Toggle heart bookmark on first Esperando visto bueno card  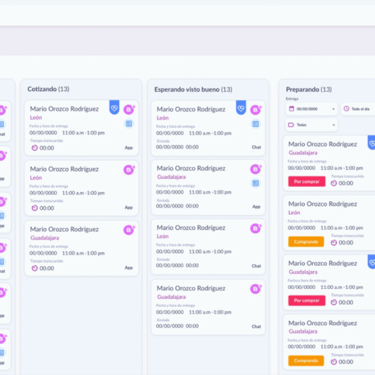tap(241, 108)
